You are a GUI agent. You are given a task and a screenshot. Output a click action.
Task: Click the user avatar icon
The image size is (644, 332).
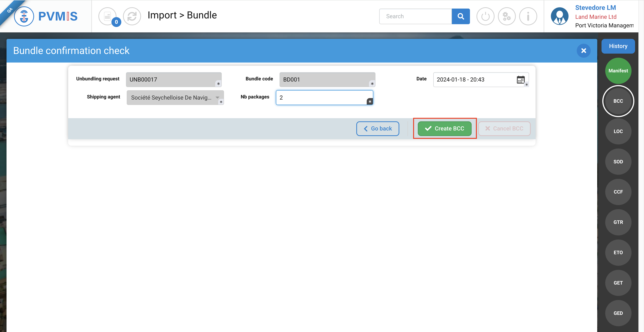point(560,17)
